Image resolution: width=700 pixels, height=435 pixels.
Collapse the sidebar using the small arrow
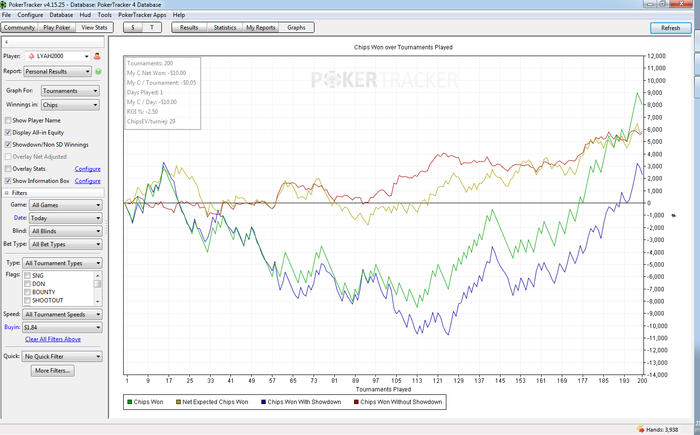point(6,42)
